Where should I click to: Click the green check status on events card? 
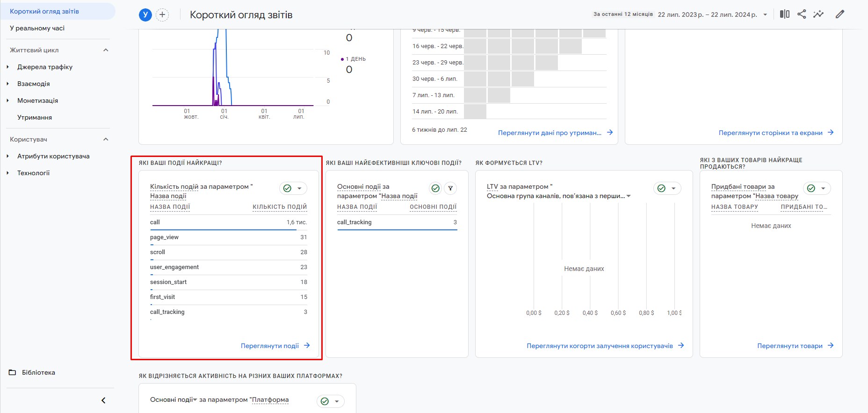tap(288, 188)
